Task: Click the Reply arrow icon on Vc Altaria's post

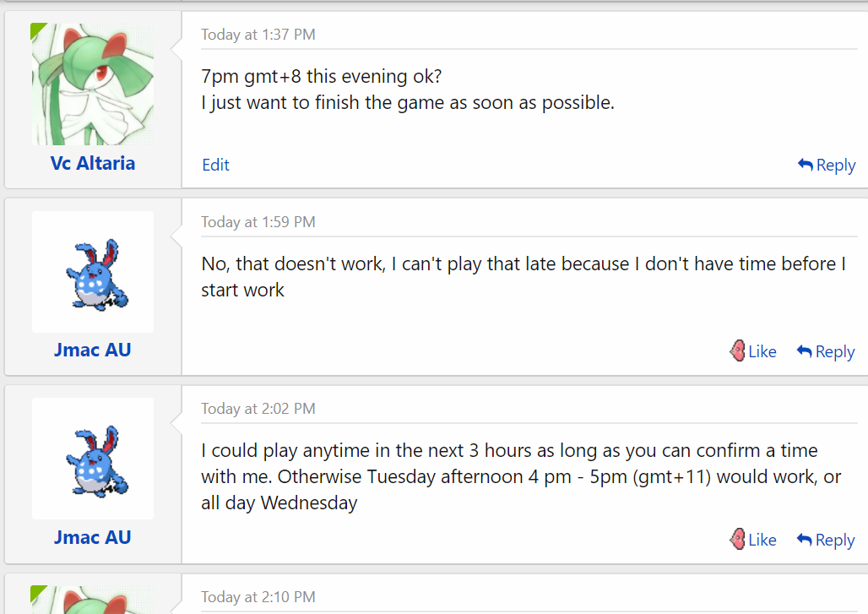Action: [x=806, y=165]
